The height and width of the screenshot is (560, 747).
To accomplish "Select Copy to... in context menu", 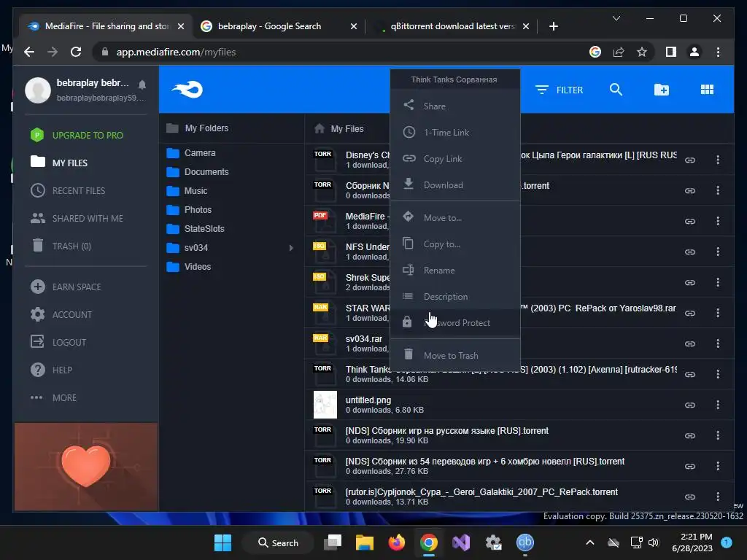I will [x=455, y=244].
